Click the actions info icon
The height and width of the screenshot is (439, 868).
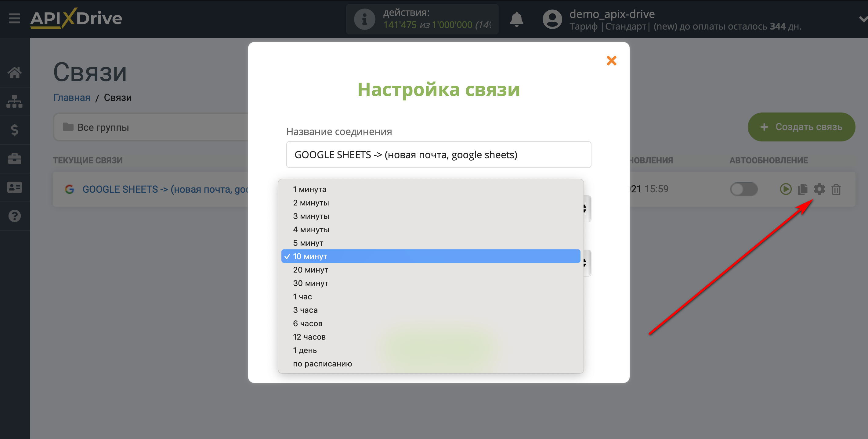pyautogui.click(x=364, y=19)
